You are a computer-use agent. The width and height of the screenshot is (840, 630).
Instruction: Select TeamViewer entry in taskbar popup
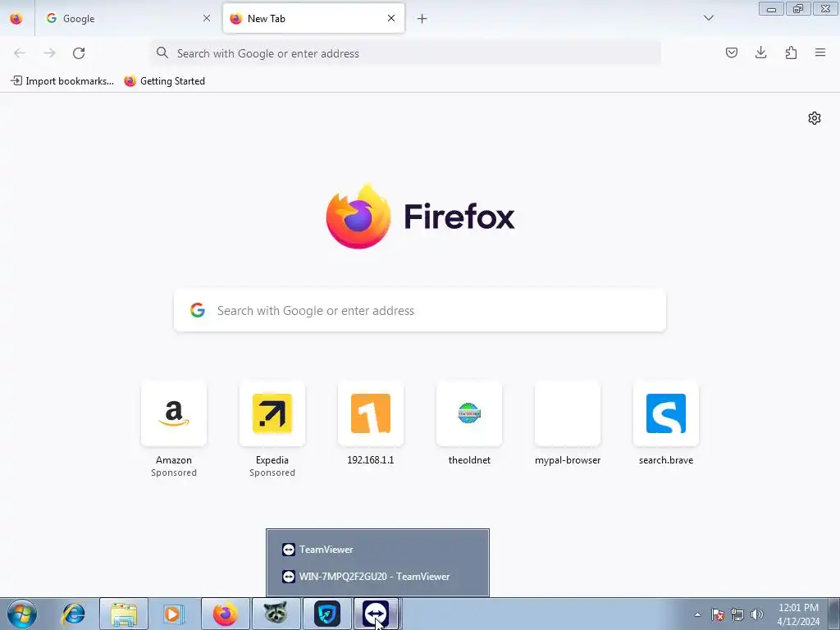click(377, 549)
